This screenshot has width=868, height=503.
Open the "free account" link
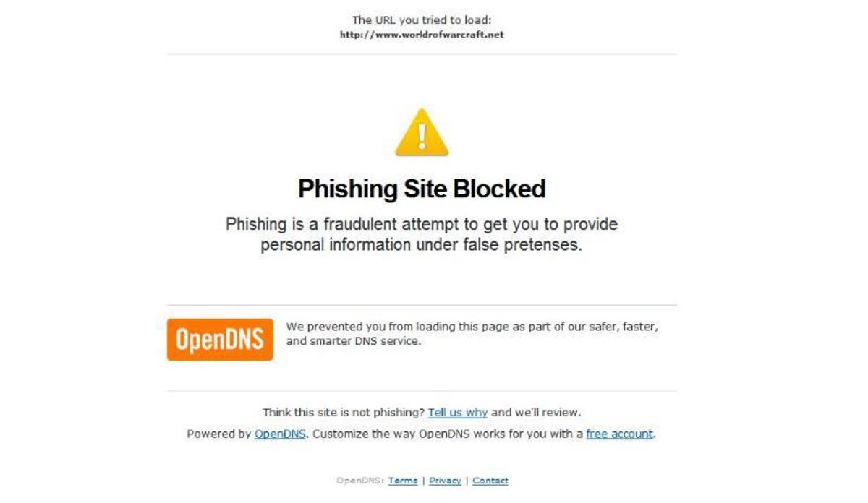(x=620, y=434)
